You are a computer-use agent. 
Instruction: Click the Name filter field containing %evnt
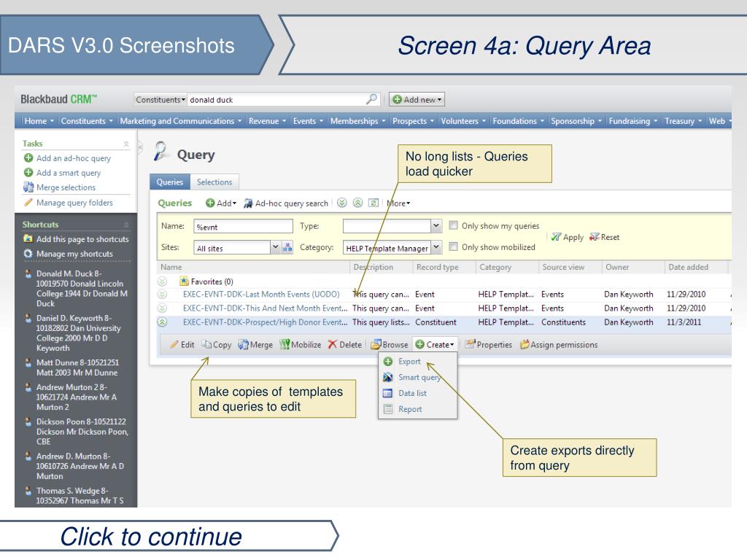tap(243, 226)
